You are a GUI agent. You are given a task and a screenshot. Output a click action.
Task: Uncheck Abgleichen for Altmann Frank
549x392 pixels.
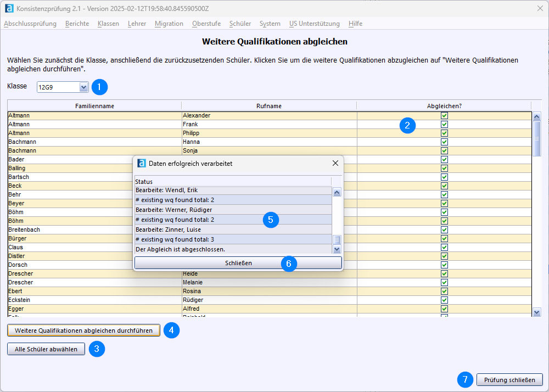coord(444,124)
